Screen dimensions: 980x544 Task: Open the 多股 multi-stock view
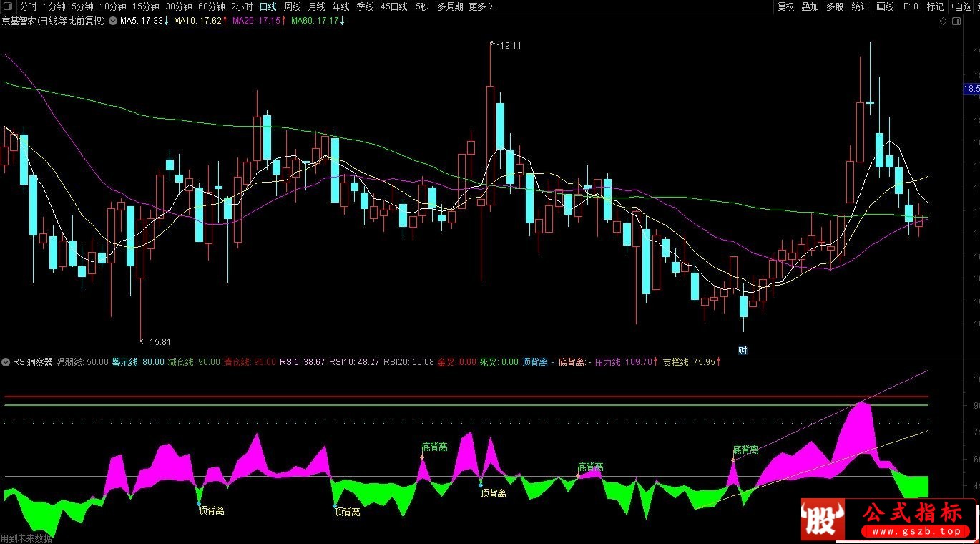[x=835, y=6]
